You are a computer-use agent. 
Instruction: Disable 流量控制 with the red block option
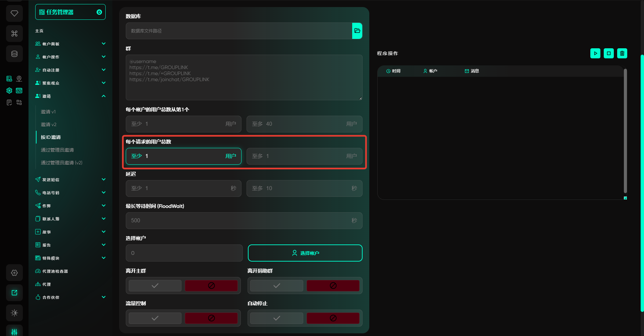pos(211,318)
